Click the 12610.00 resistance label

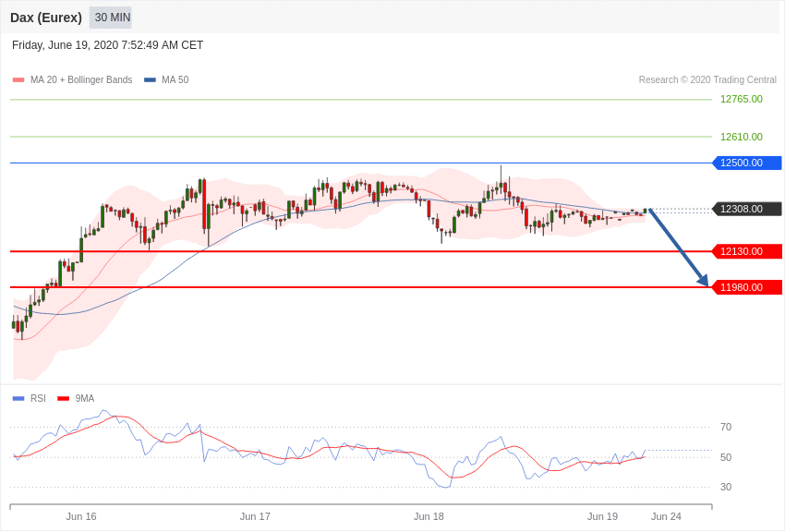pos(741,137)
